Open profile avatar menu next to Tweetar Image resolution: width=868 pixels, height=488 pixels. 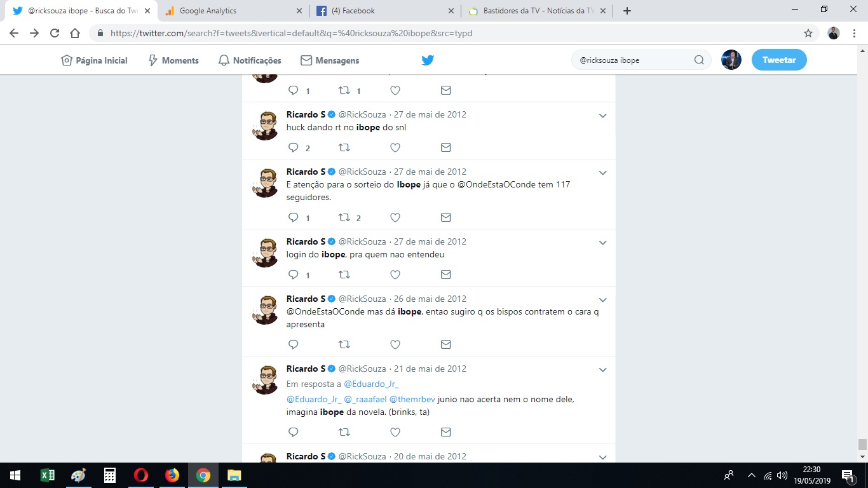pos(731,60)
